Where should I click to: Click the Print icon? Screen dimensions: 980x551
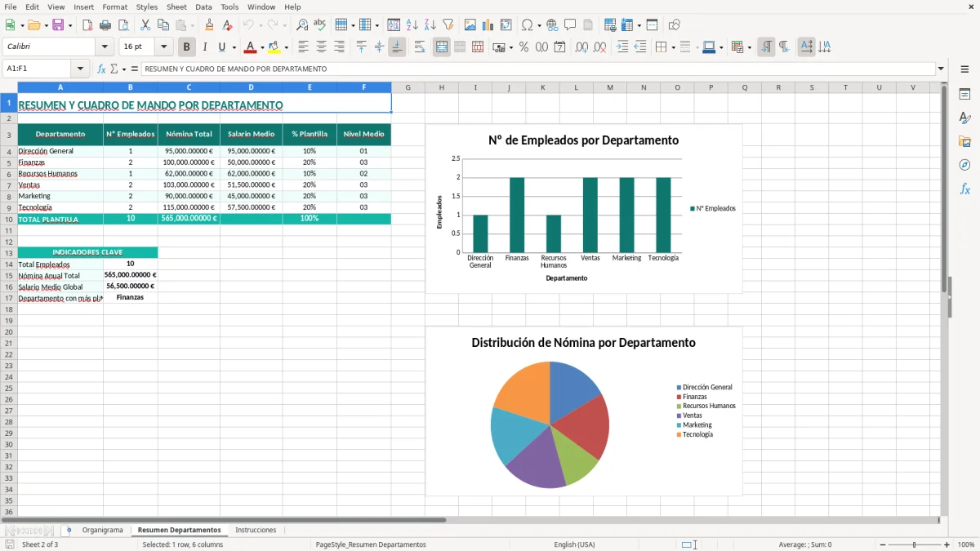pos(106,25)
